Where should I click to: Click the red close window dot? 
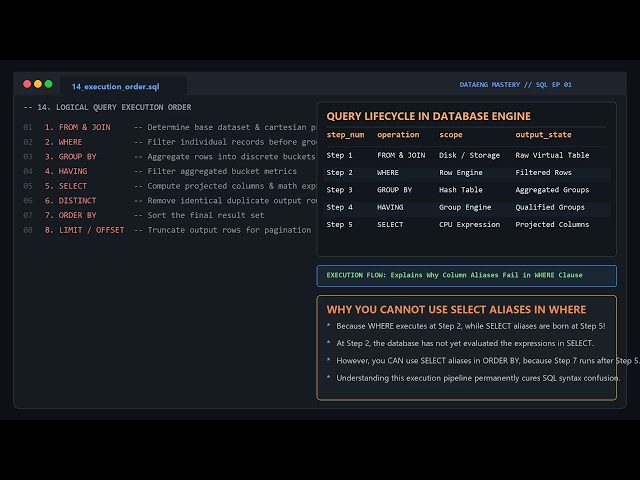(27, 84)
